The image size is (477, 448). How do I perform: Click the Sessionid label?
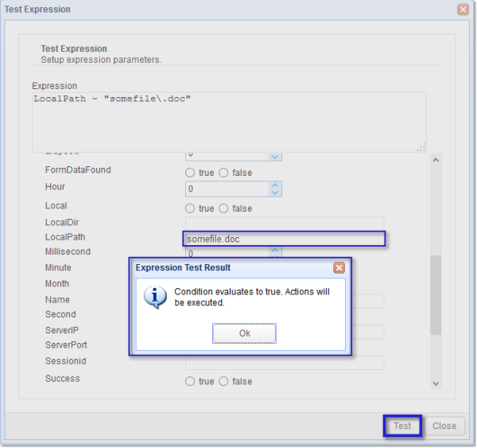66,361
